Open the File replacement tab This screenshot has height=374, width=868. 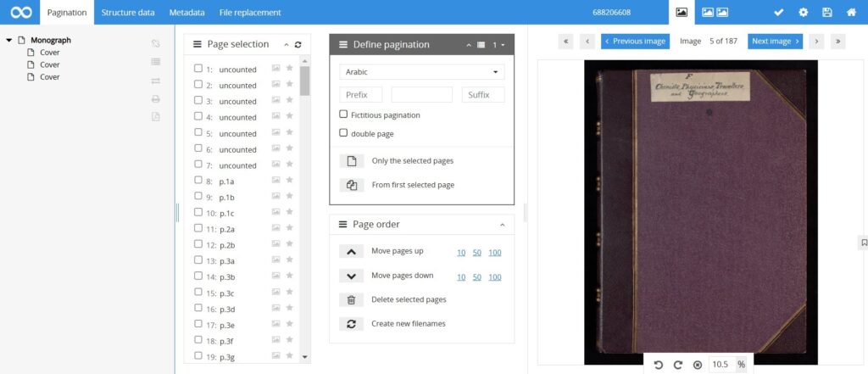(250, 12)
